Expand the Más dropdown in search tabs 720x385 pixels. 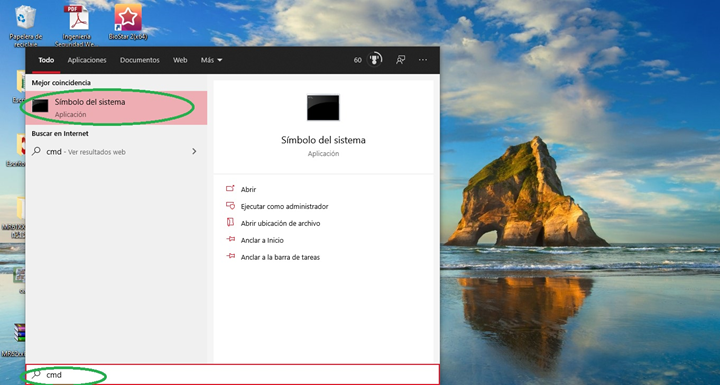tap(211, 60)
